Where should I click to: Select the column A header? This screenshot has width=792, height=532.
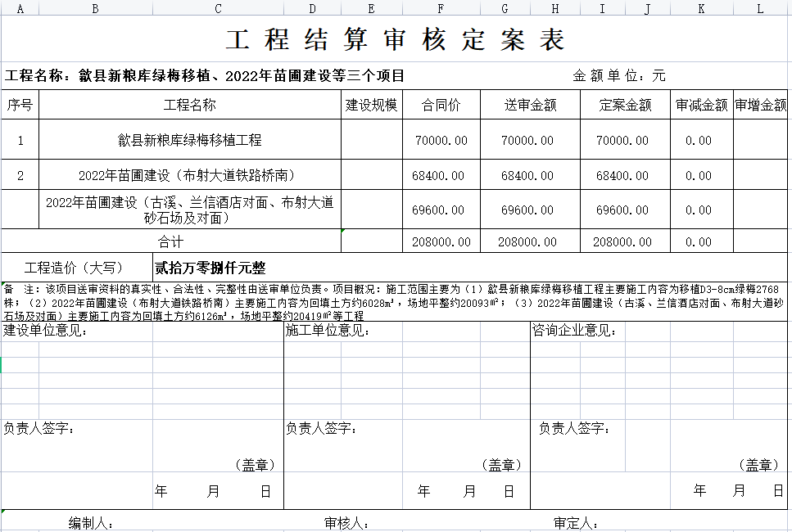20,8
